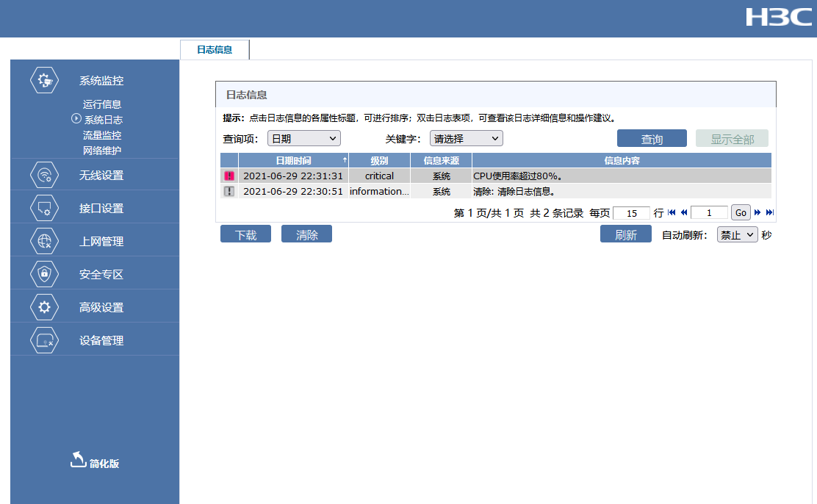Click the gray informational severity icon

[x=228, y=191]
